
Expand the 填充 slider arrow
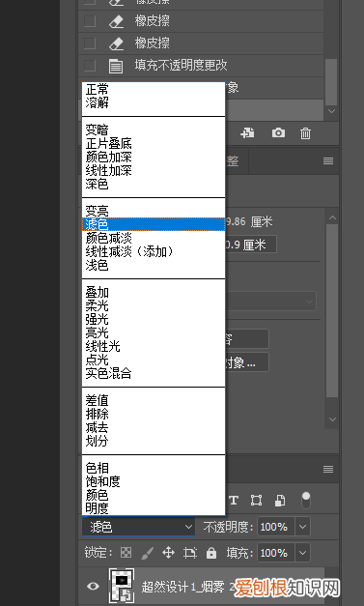click(x=302, y=553)
